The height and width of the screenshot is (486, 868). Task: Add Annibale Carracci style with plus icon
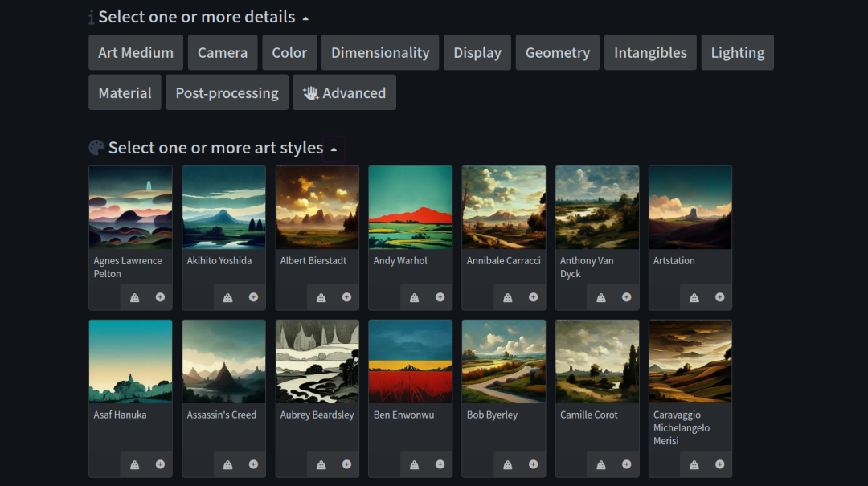533,297
